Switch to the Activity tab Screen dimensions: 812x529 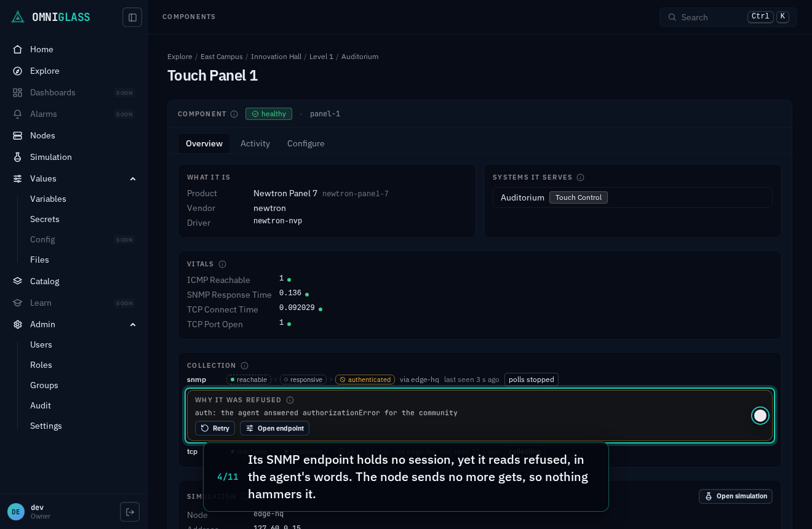(255, 143)
